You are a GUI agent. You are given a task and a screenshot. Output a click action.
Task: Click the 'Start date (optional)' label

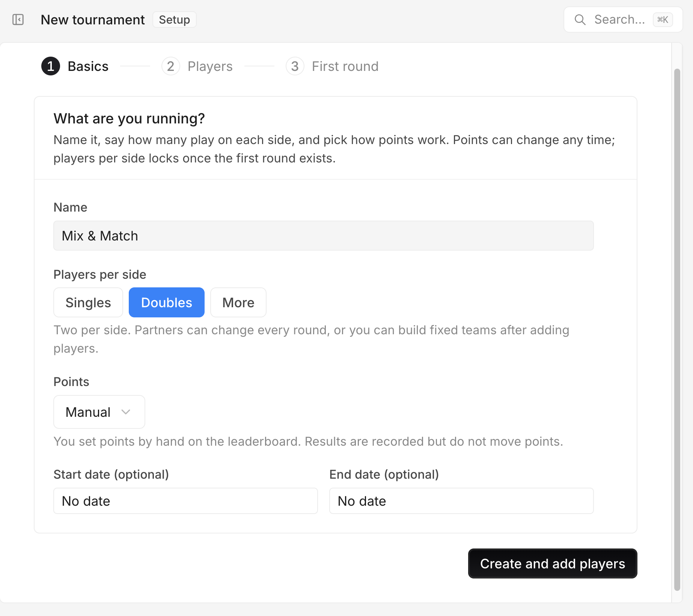click(x=111, y=475)
